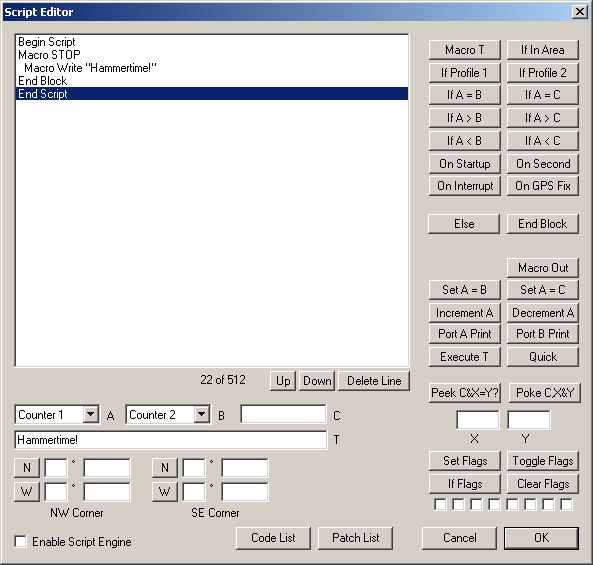Insert If A = C condition
The width and height of the screenshot is (593, 565).
pyautogui.click(x=543, y=95)
